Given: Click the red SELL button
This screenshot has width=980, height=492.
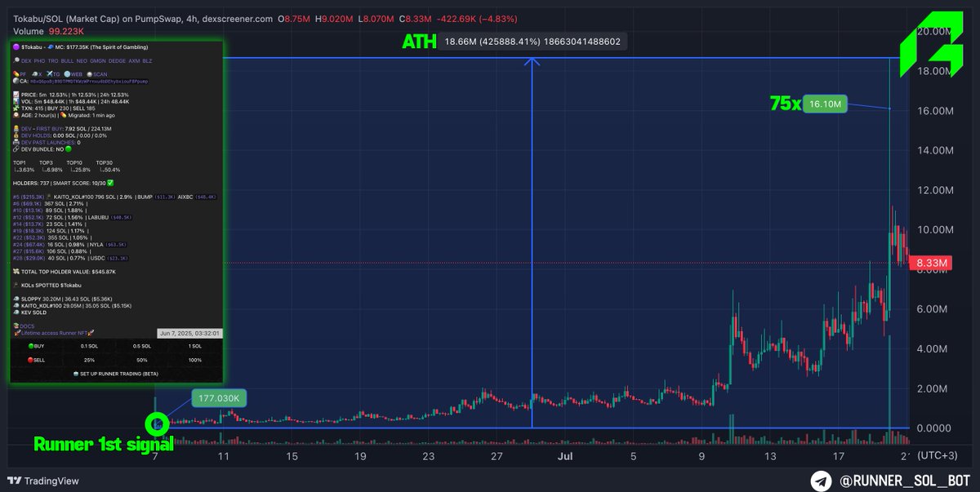Looking at the screenshot, I should click(x=37, y=361).
